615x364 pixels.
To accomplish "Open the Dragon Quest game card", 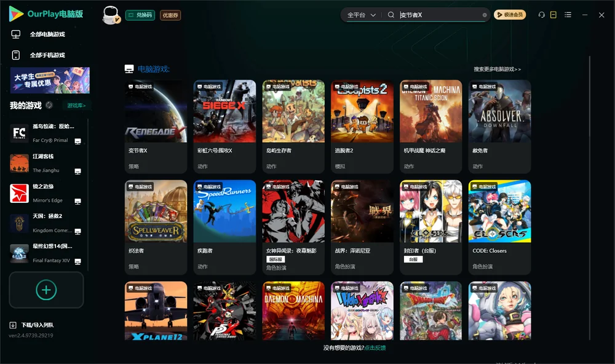I will point(430,311).
